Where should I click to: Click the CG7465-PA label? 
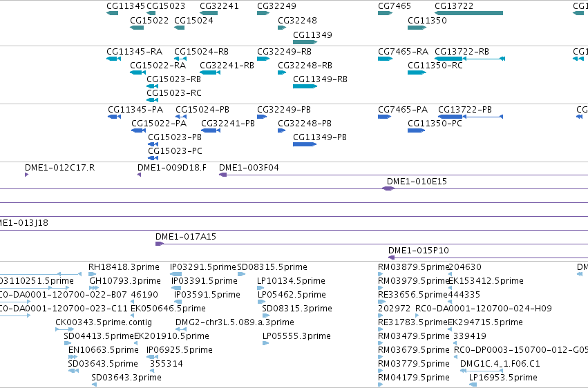[x=403, y=109]
